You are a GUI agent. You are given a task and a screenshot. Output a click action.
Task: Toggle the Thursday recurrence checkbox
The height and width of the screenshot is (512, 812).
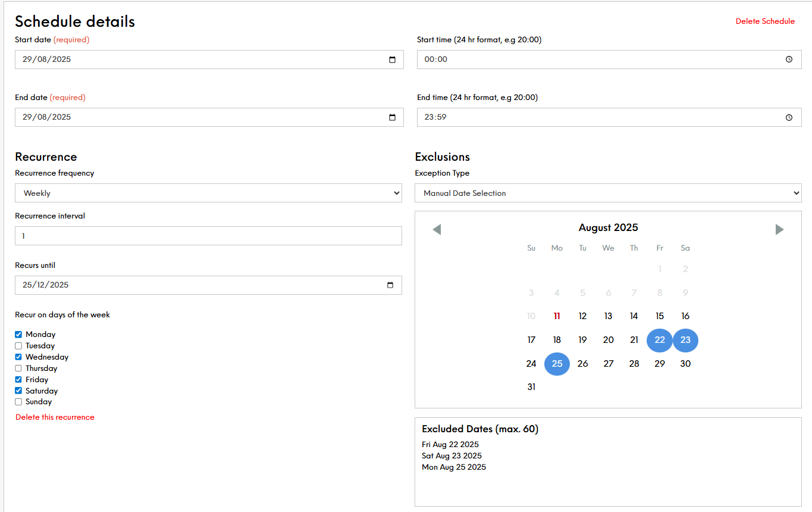(18, 369)
